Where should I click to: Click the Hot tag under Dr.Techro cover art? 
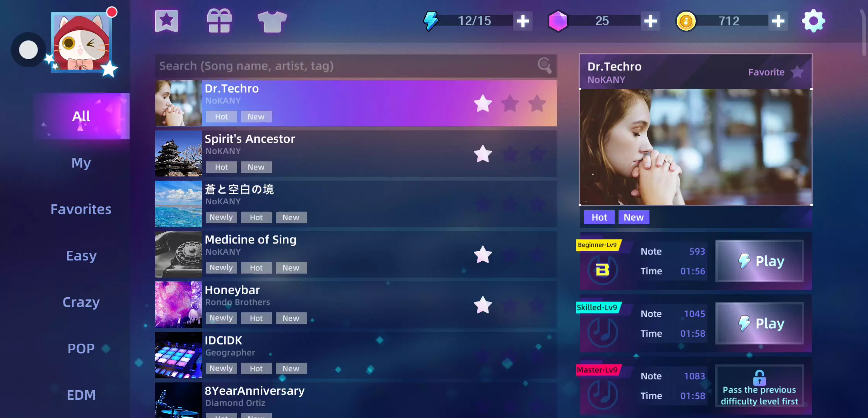coord(599,217)
